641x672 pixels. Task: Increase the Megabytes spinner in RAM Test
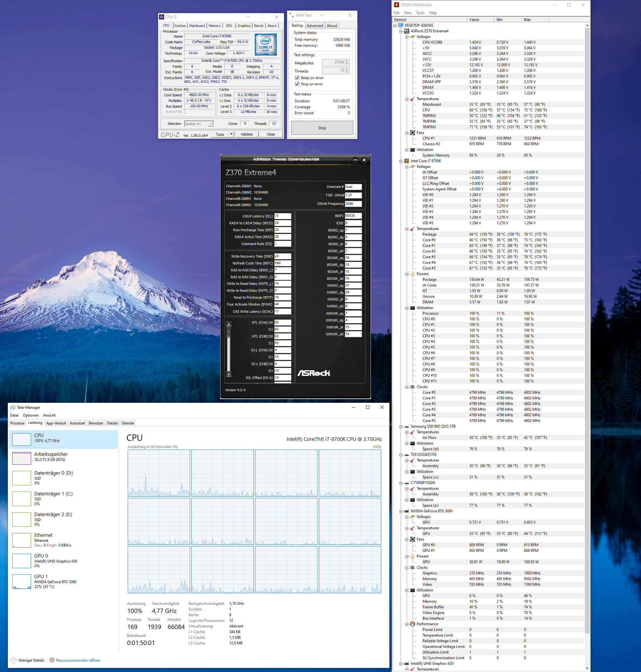point(347,61)
